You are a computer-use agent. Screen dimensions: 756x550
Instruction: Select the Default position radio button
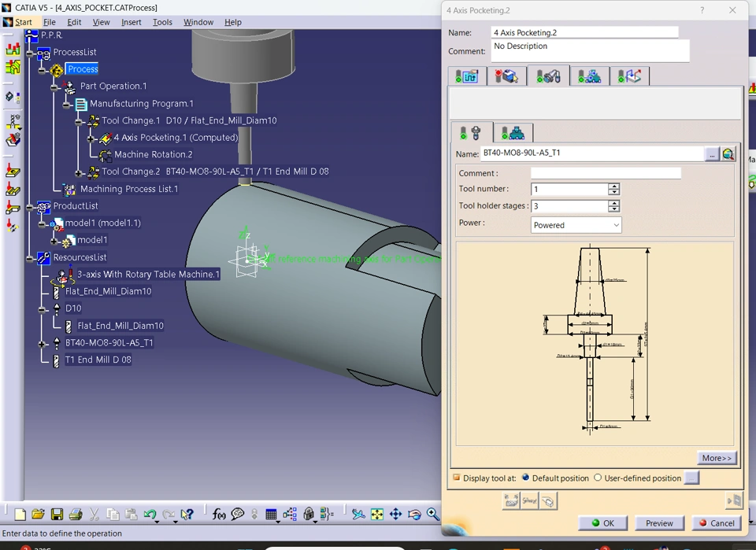tap(526, 478)
